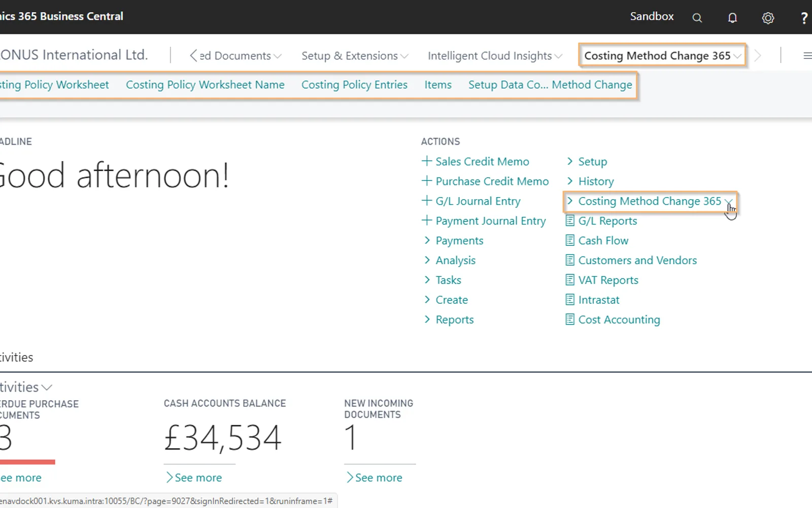Image resolution: width=812 pixels, height=508 pixels.
Task: See more under New Incoming Documents
Action: [x=374, y=478]
